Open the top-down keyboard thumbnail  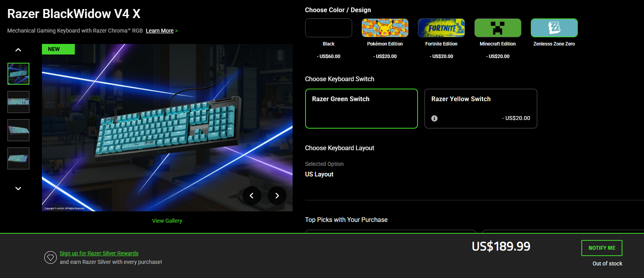(18, 102)
